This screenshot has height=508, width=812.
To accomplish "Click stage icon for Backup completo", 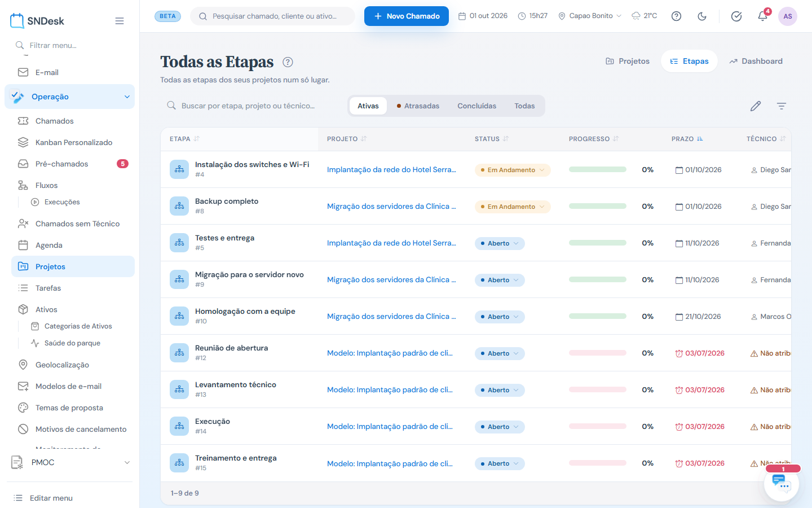I will [x=179, y=206].
